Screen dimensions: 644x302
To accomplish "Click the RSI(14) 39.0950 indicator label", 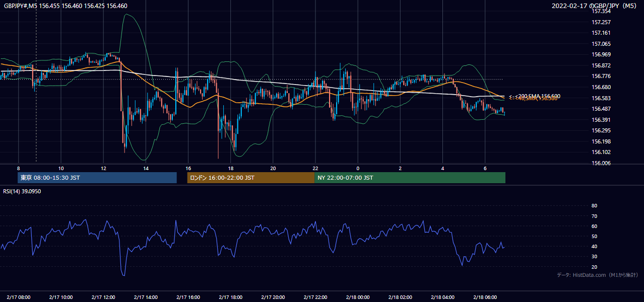I will pyautogui.click(x=22, y=191).
